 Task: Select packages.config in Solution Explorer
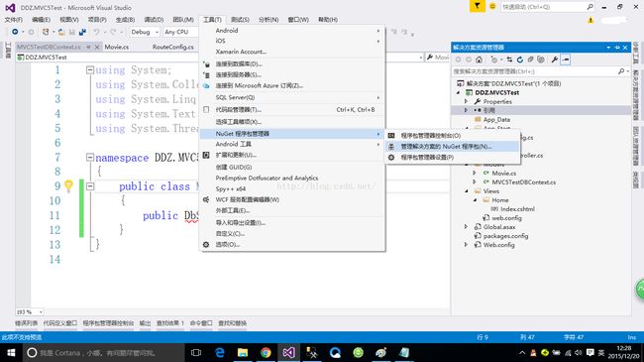505,236
